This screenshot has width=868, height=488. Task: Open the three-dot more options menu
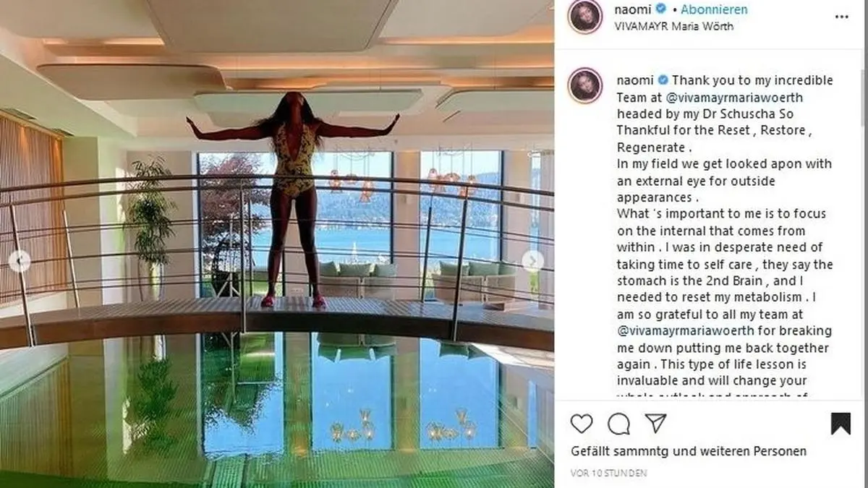[841, 15]
